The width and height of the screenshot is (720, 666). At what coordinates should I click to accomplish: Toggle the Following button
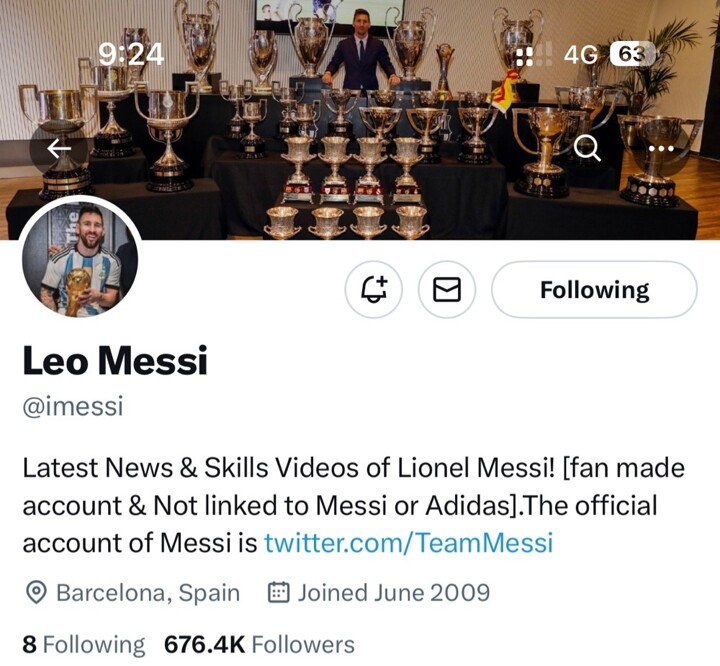[594, 290]
